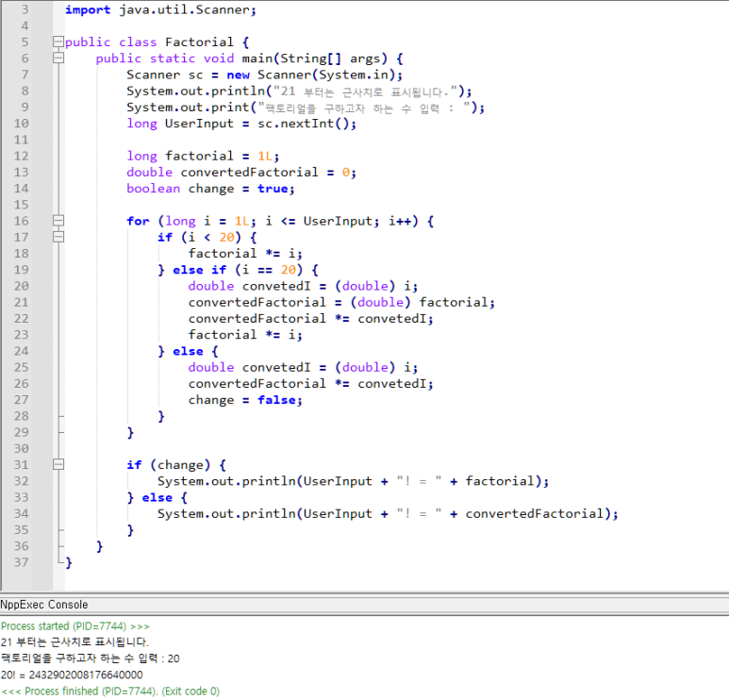
Task: Click 'if (i < 20) {' text
Action: (x=207, y=238)
